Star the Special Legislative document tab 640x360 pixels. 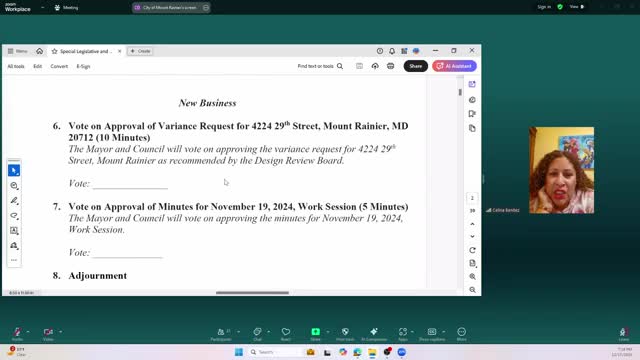pyautogui.click(x=54, y=51)
